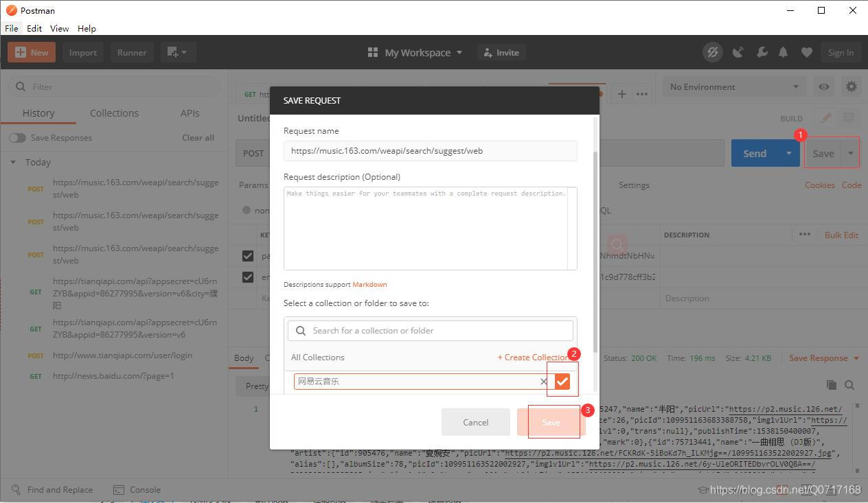Click the plus icon to add request tab
The width and height of the screenshot is (868, 503).
coord(621,94)
